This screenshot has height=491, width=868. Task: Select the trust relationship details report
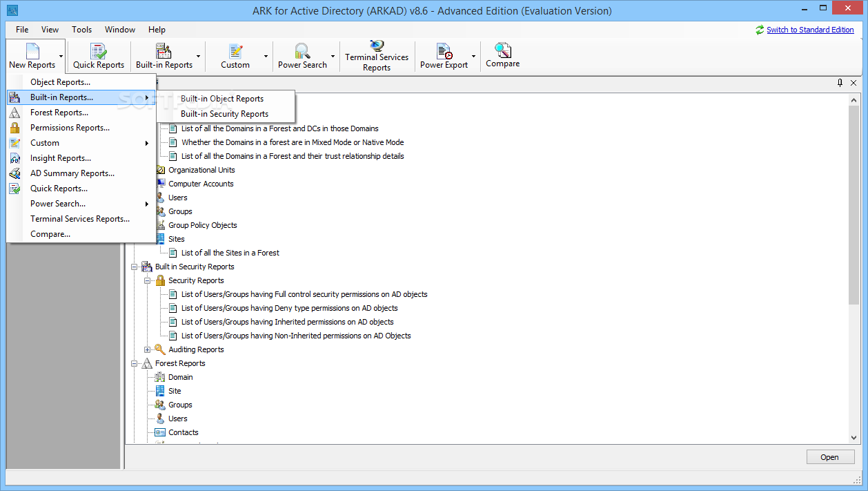[293, 156]
